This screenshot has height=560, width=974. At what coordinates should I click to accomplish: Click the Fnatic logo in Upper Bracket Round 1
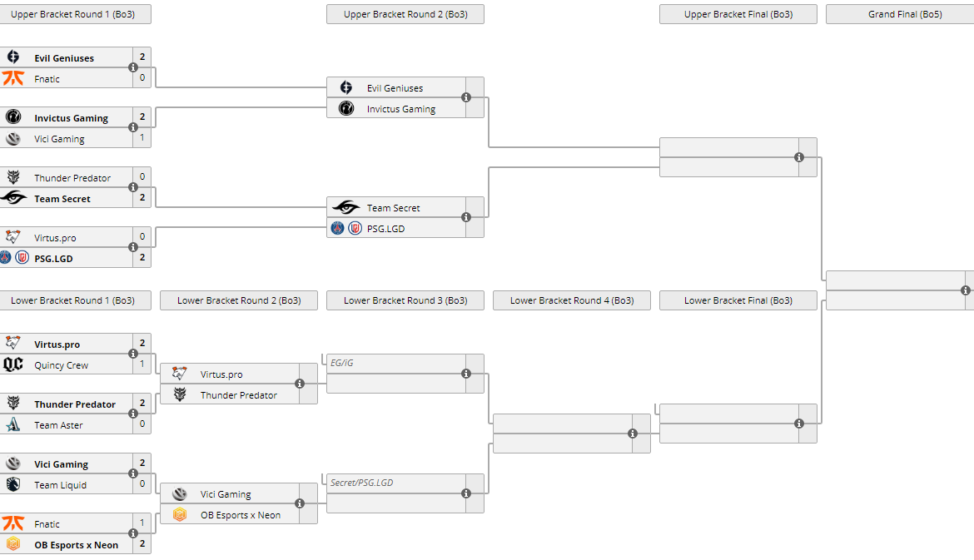[x=13, y=78]
